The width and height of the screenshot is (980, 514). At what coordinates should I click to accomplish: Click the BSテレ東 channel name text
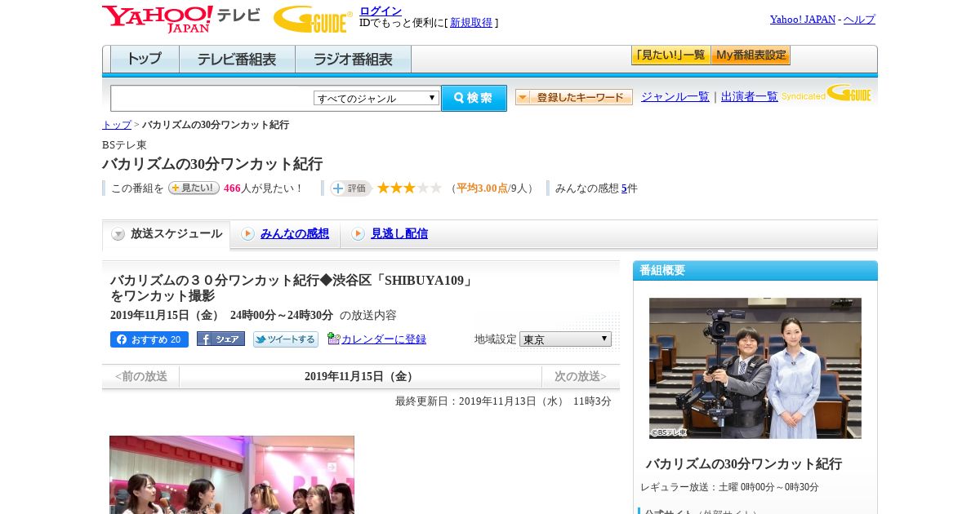pos(124,145)
